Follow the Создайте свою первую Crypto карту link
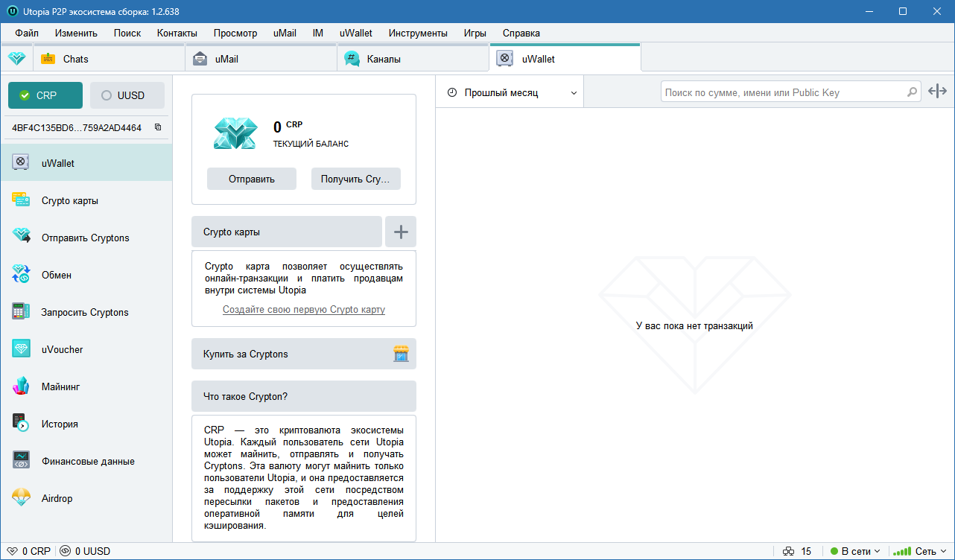This screenshot has width=955, height=560. click(304, 309)
